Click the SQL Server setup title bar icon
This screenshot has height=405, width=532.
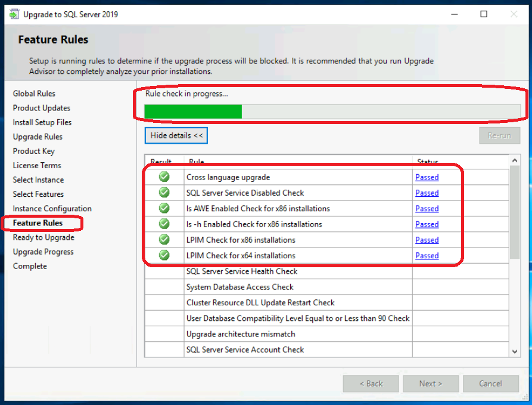14,14
